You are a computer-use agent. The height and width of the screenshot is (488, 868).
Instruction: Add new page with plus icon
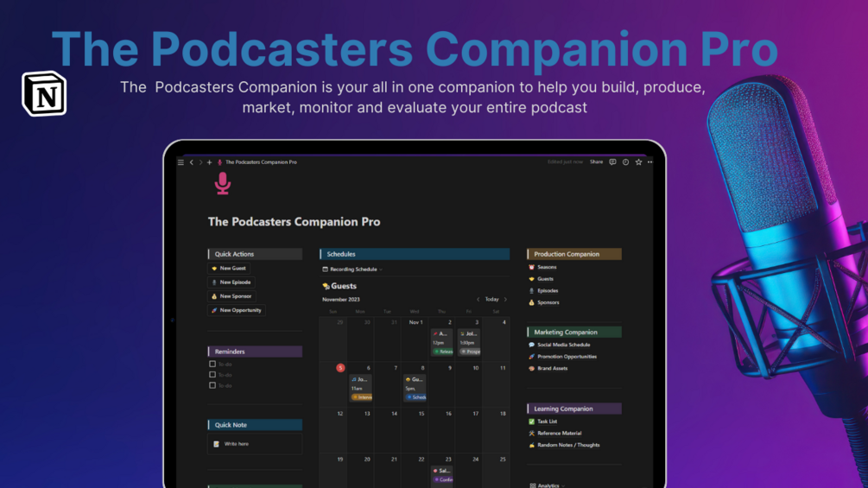[209, 162]
